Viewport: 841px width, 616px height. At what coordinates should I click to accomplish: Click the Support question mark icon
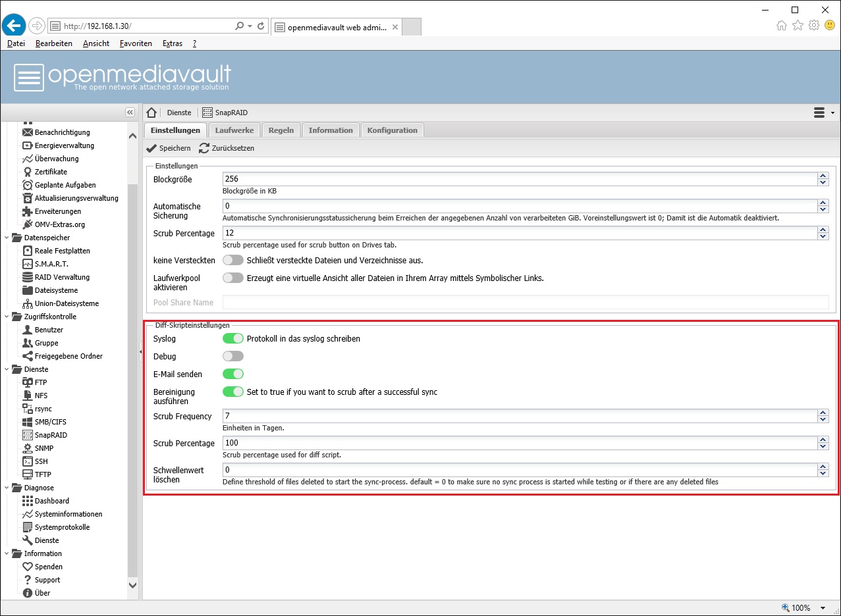(x=28, y=580)
